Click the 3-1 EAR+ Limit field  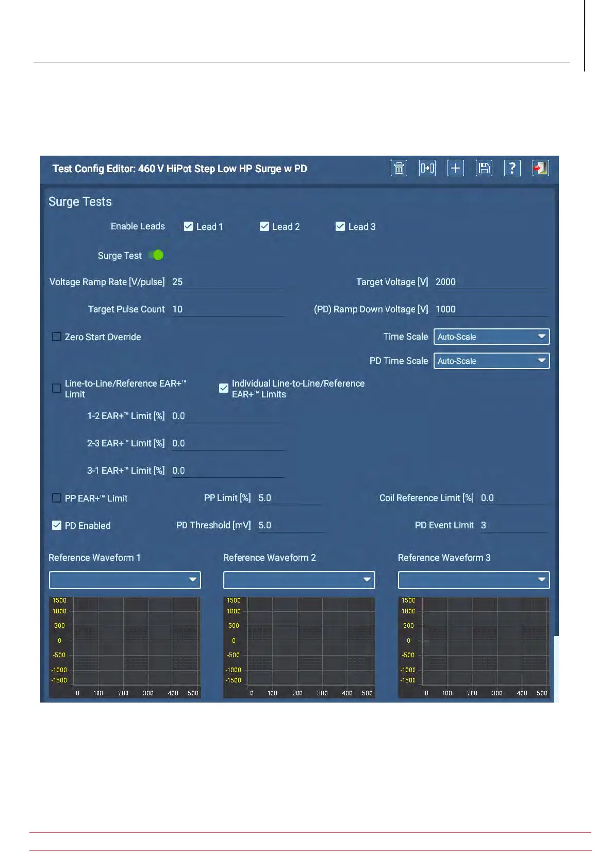[x=228, y=471]
